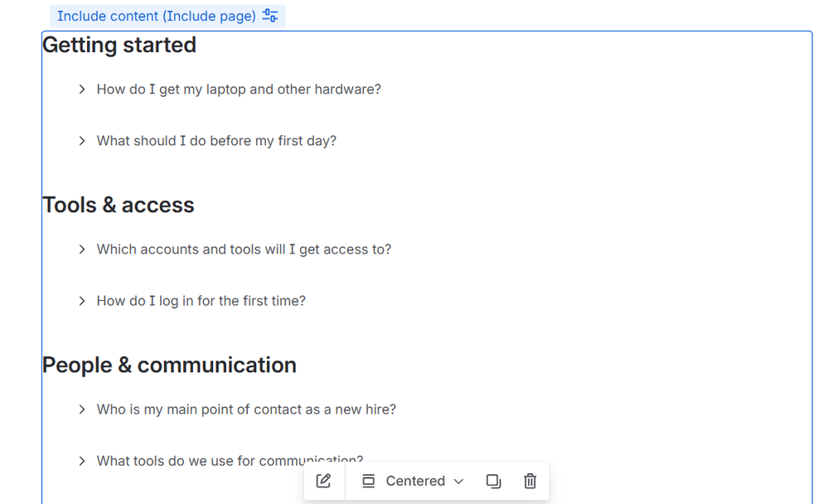Click the "People & communication" heading

click(169, 364)
